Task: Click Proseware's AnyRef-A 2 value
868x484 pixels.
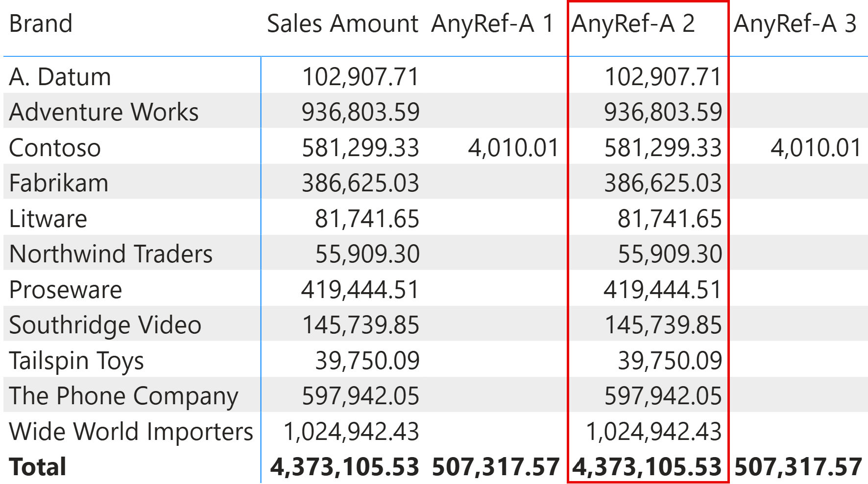Action: click(662, 290)
